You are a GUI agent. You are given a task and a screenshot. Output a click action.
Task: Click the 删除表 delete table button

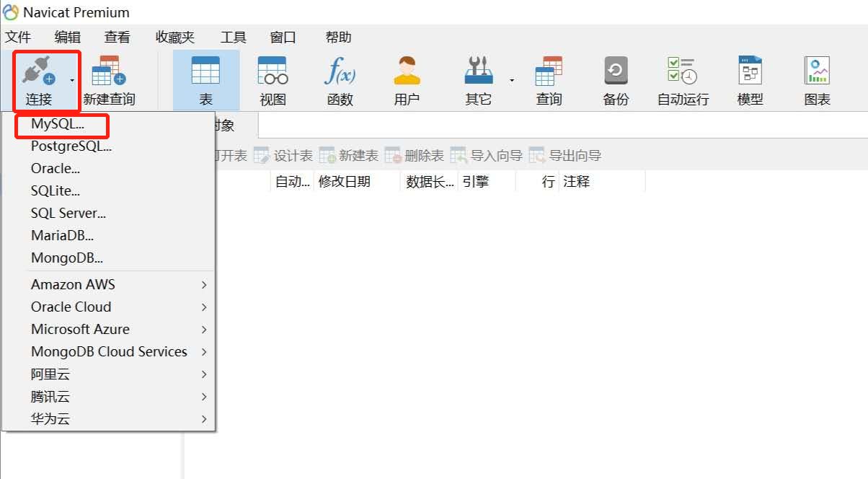[x=415, y=156]
